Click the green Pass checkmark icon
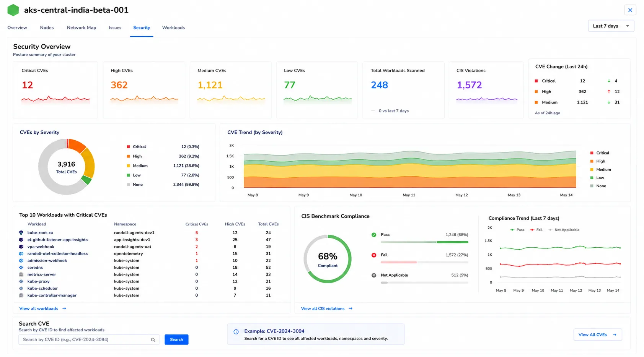The image size is (644, 357). pos(374,235)
